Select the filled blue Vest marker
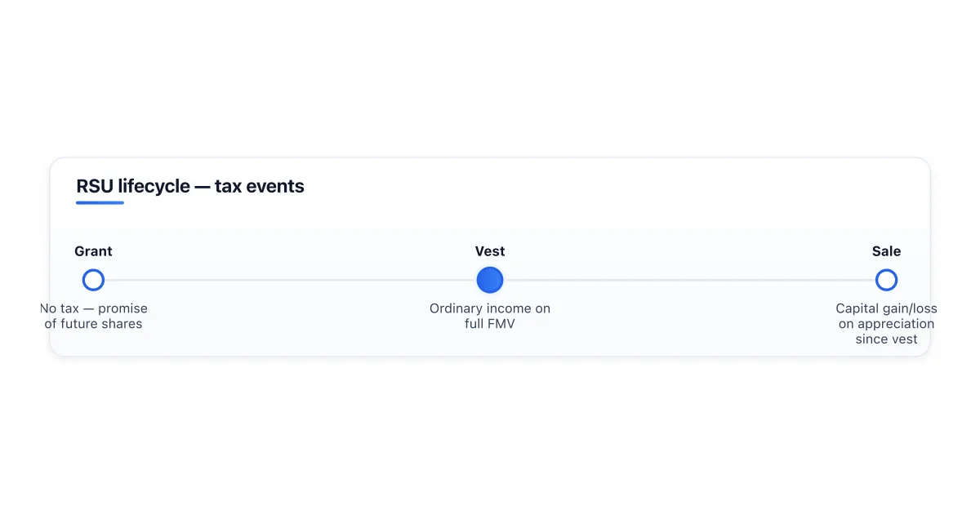This screenshot has width=980, height=514. 490,281
